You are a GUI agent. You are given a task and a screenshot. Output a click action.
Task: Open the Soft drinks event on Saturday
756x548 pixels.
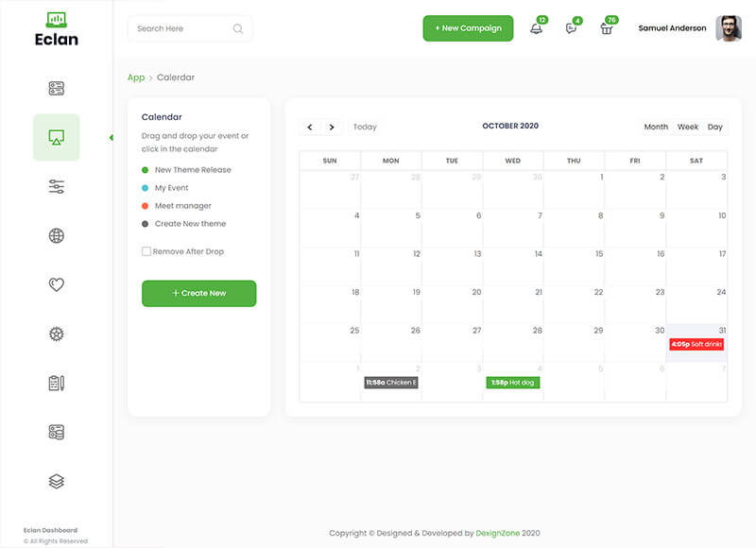[x=696, y=344]
